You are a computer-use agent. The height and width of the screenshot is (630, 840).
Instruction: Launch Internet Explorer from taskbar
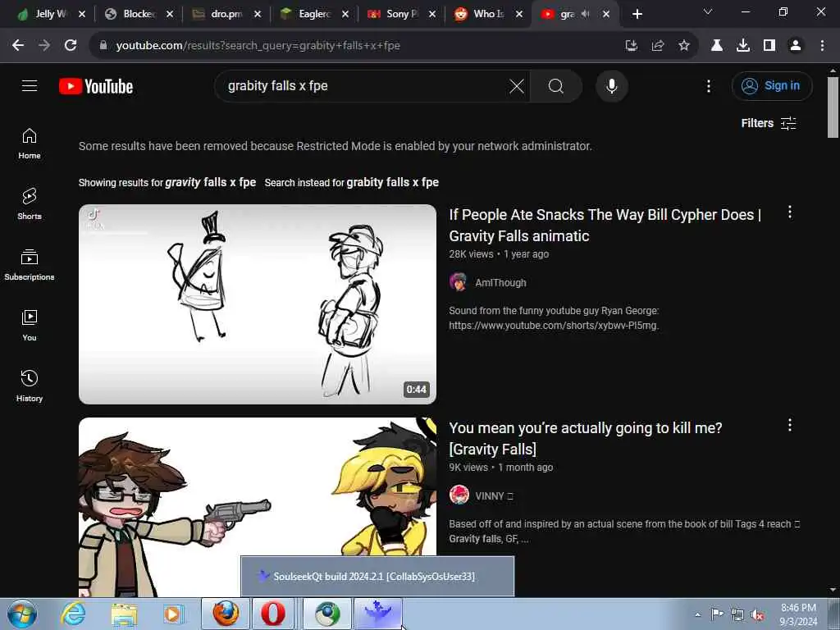pos(73,614)
